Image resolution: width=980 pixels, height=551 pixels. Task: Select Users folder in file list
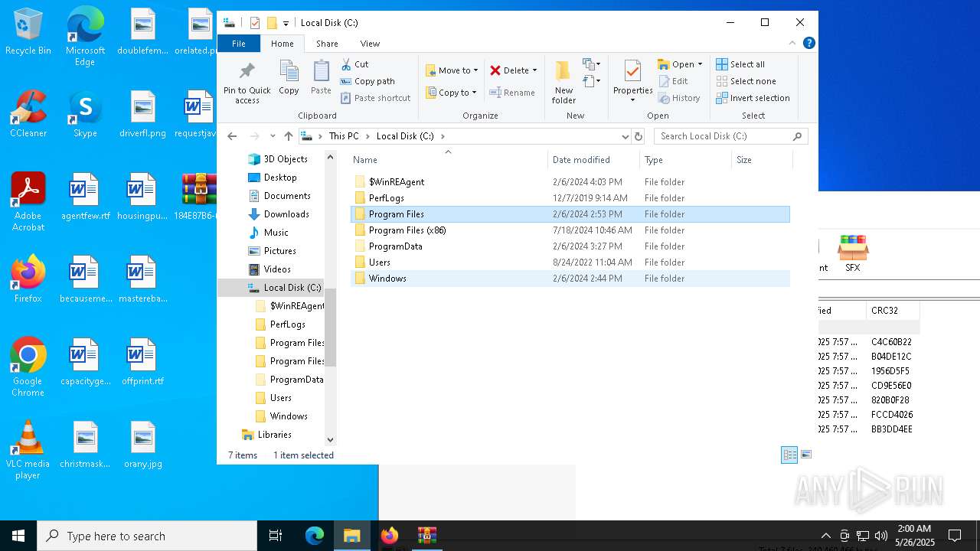pyautogui.click(x=570, y=262)
